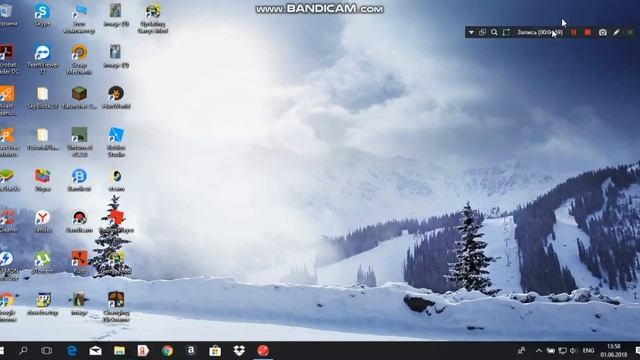Switch input language from ENG

click(x=588, y=351)
